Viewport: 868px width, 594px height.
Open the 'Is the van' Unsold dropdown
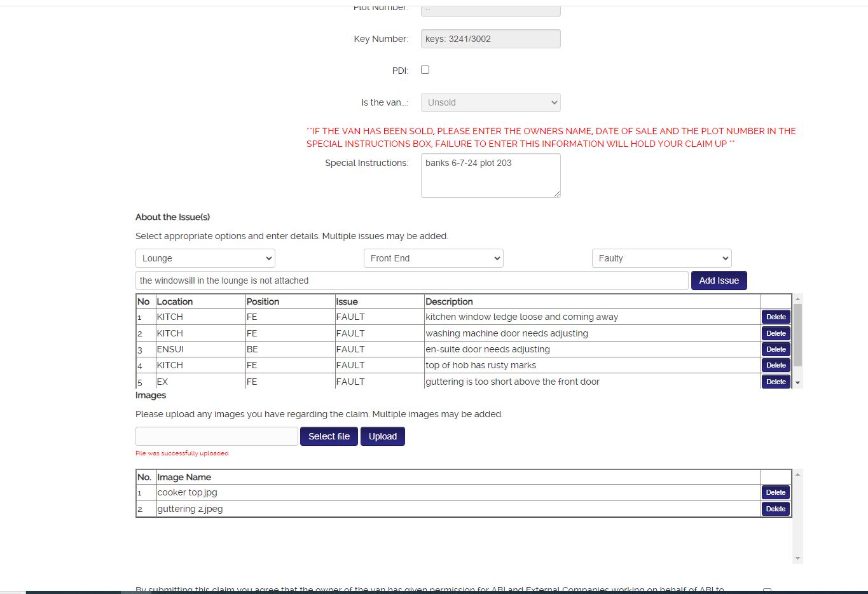pos(490,102)
